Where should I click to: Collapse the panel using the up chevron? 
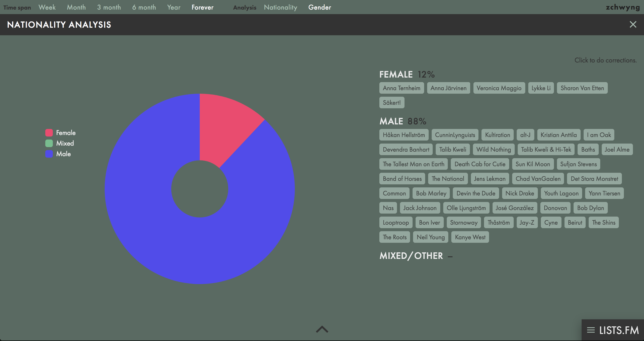click(322, 330)
